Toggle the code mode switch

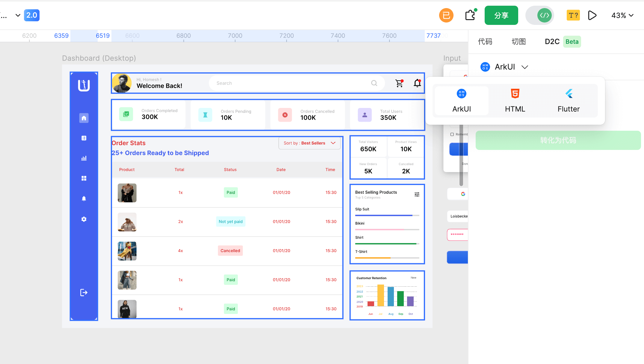(x=540, y=15)
